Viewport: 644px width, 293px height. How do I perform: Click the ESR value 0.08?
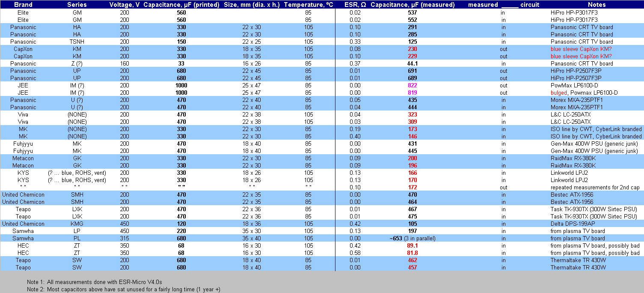(355, 49)
